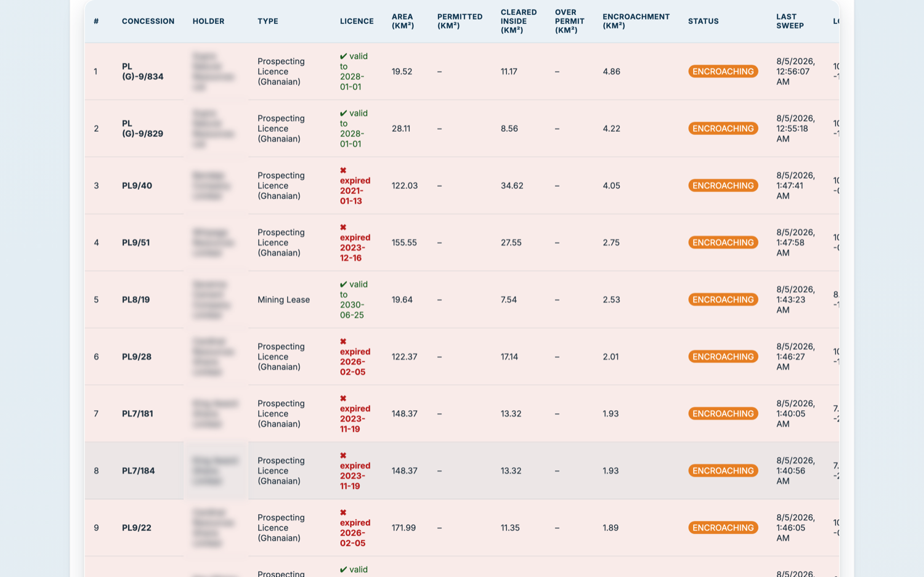The image size is (924, 577).
Task: Open concession PL (G)-9/834 row
Action: click(x=461, y=71)
